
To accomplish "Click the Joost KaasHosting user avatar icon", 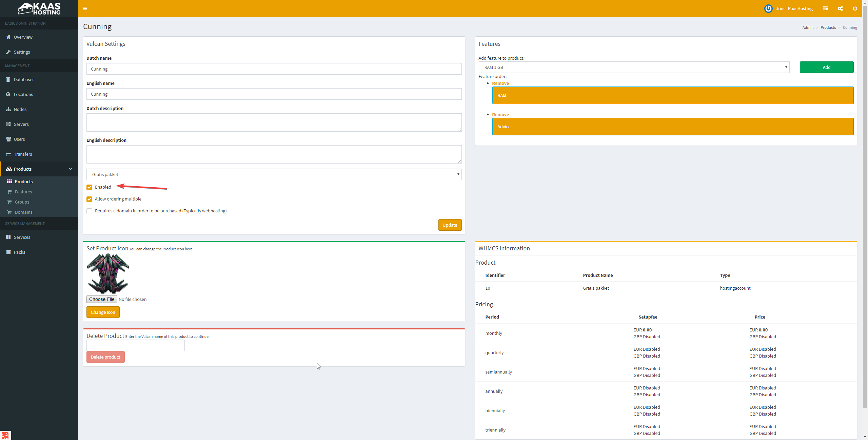I will (x=768, y=8).
